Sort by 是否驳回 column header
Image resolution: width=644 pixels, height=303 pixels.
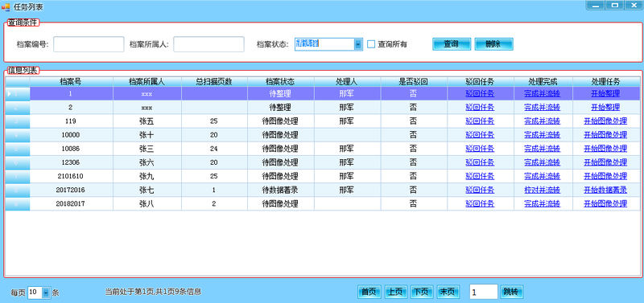(414, 82)
